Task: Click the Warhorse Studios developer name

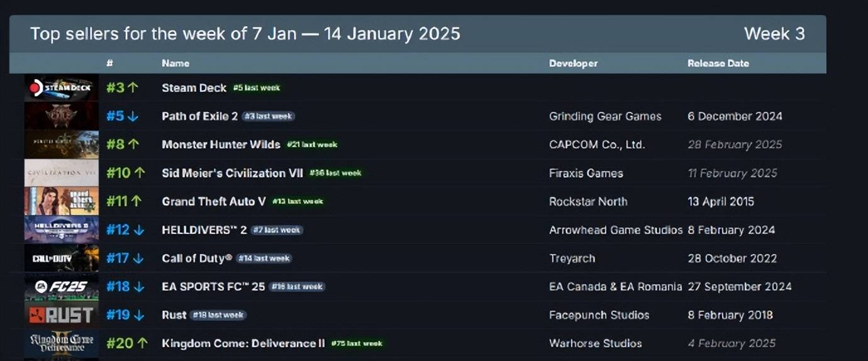Action: pos(596,343)
